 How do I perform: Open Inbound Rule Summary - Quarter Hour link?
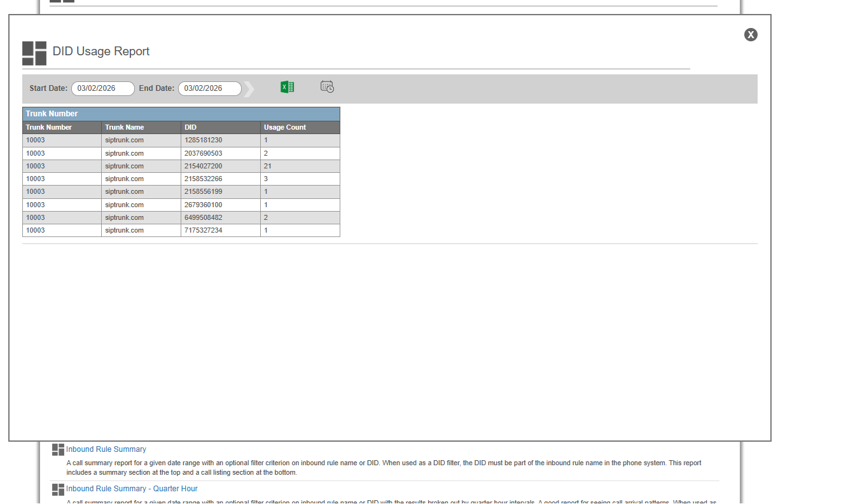coord(132,489)
